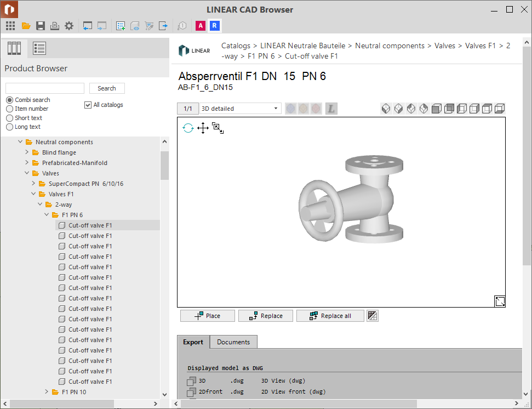
Task: Select the red A (AutoCAD) icon
Action: [201, 26]
